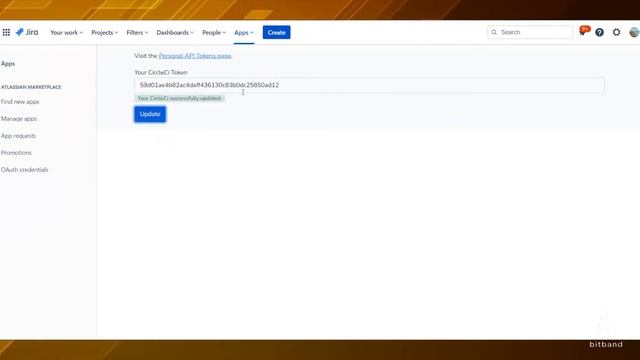This screenshot has width=640, height=360.
Task: Click the Create button
Action: tap(276, 32)
